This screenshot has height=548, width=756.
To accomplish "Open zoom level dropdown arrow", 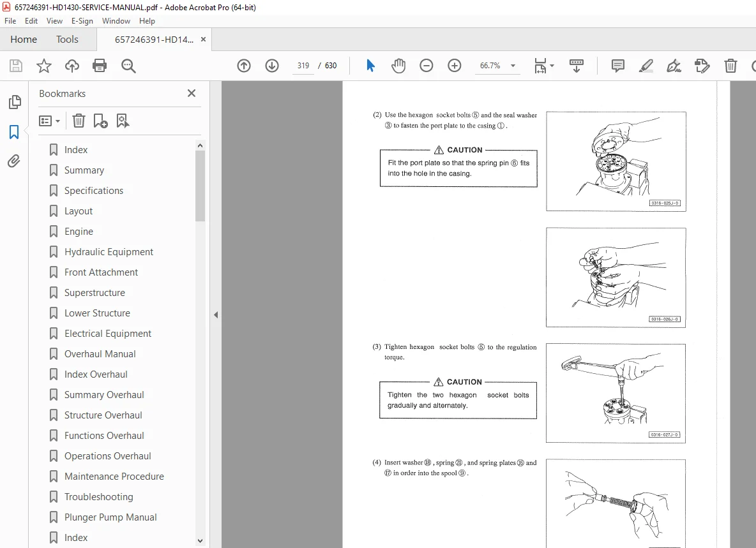I will pyautogui.click(x=513, y=66).
